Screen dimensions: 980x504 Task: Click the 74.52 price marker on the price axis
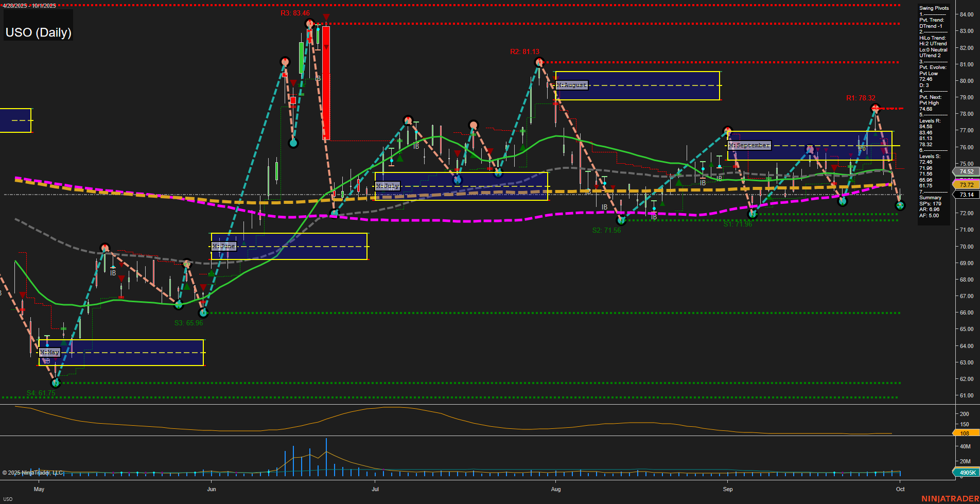coord(966,171)
